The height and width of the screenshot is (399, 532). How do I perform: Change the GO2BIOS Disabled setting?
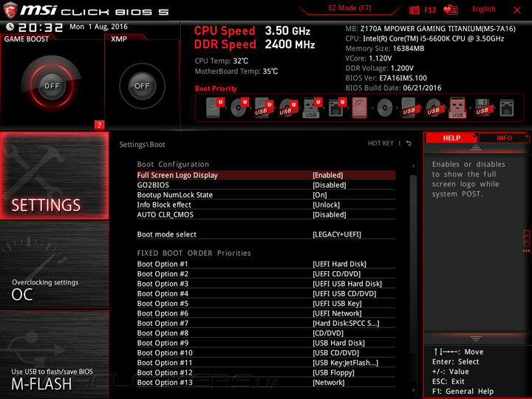click(x=330, y=185)
